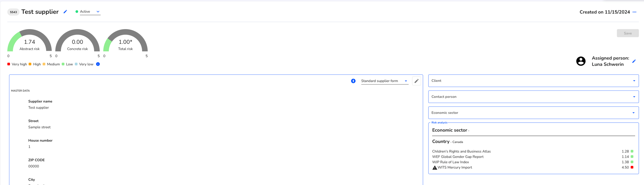
Task: Click the Very low blue legend swatch
Action: pos(76,64)
